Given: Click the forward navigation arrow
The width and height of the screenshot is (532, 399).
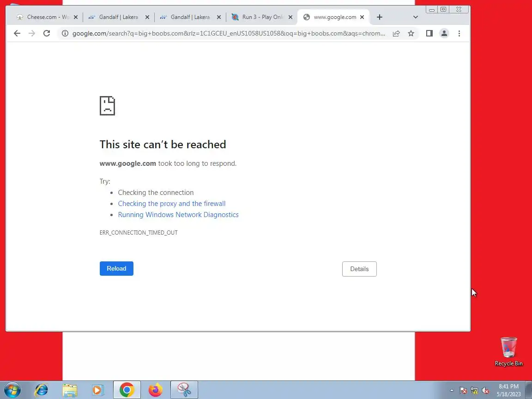Looking at the screenshot, I should 32,33.
